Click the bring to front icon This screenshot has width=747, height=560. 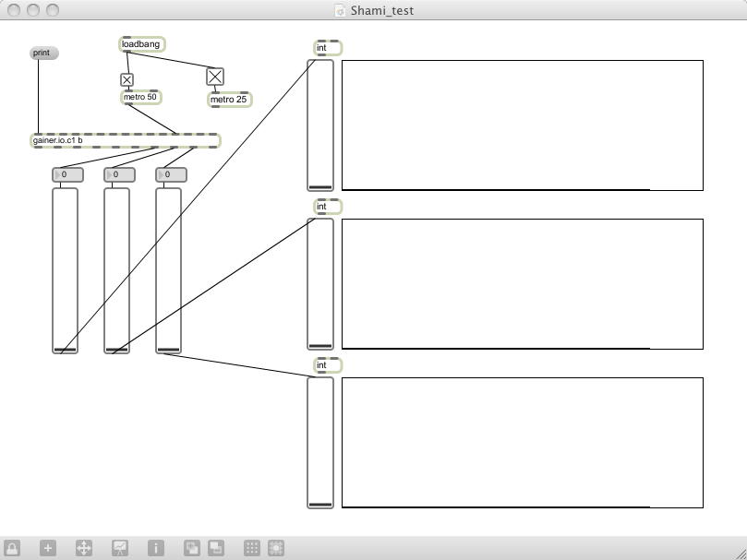[192, 548]
